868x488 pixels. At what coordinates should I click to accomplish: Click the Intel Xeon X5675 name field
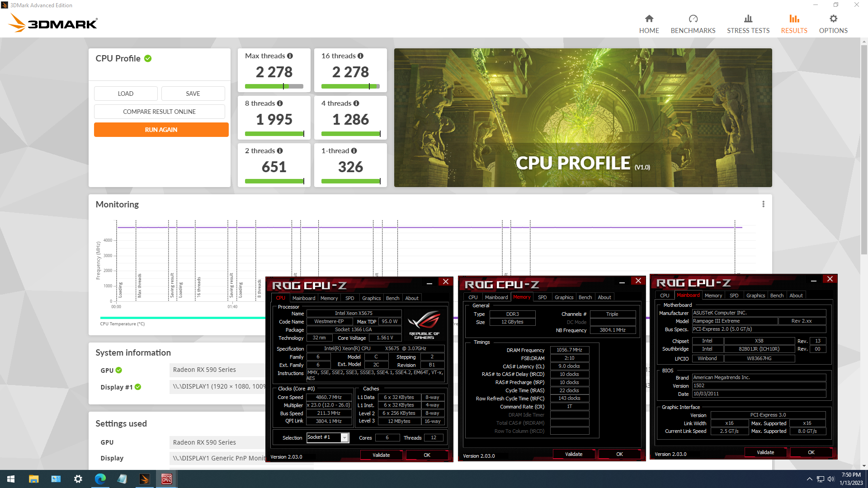point(354,313)
